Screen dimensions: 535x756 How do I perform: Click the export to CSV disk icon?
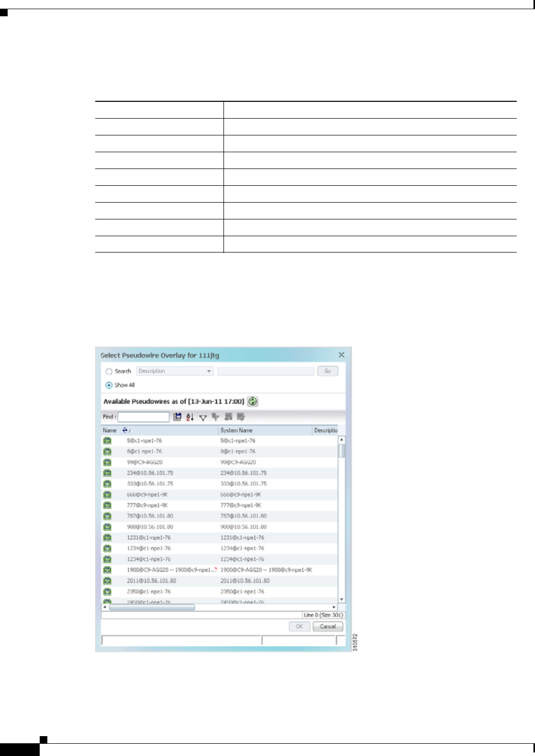click(x=177, y=417)
